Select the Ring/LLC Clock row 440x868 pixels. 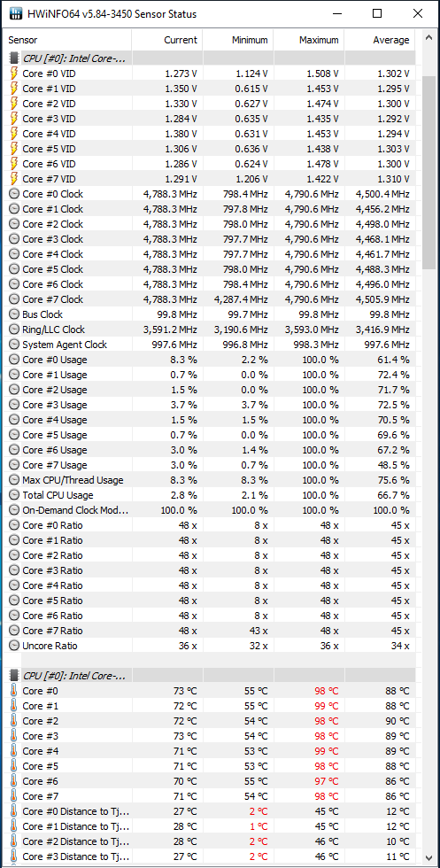210,329
